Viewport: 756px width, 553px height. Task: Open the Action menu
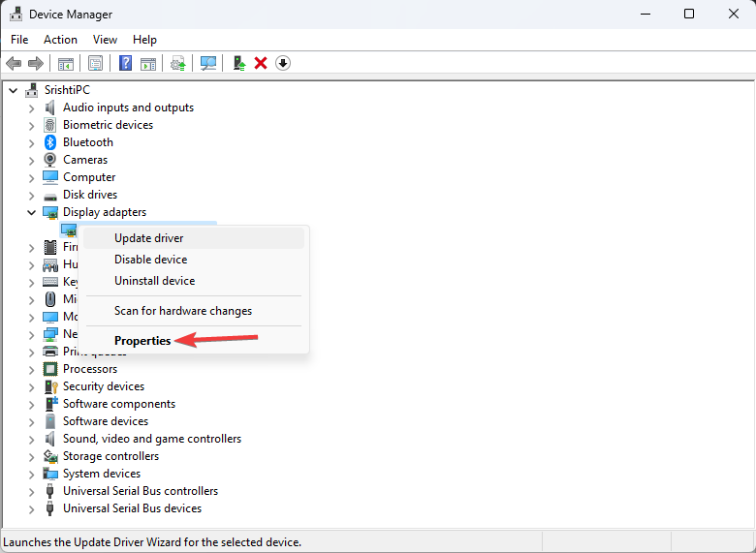[x=60, y=40]
